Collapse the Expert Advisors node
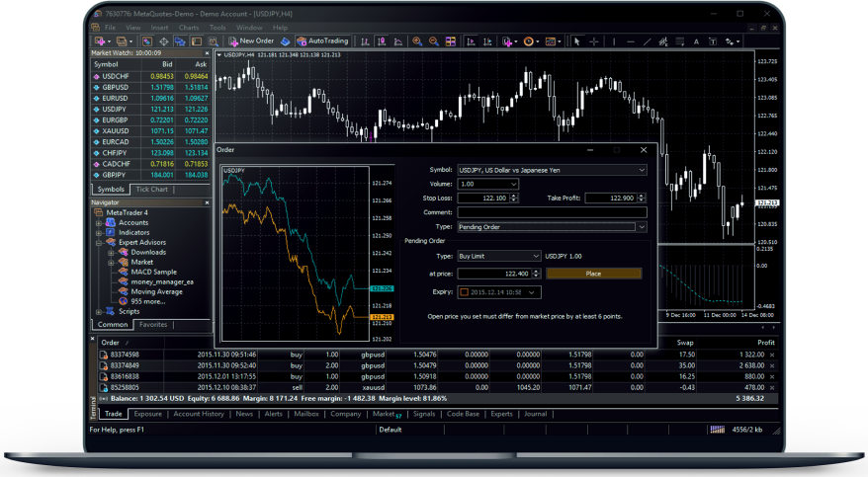The image size is (868, 477). coord(99,243)
